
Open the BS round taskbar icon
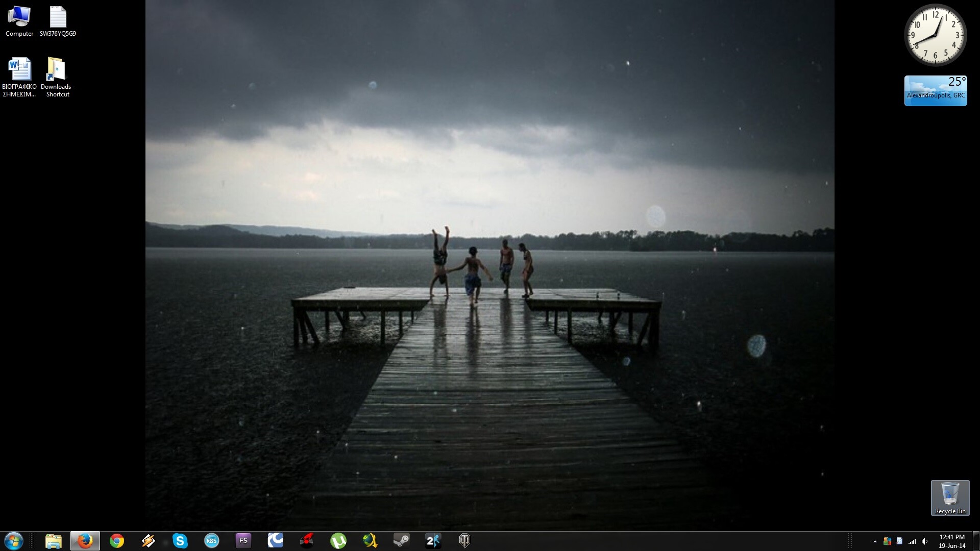[x=212, y=541]
